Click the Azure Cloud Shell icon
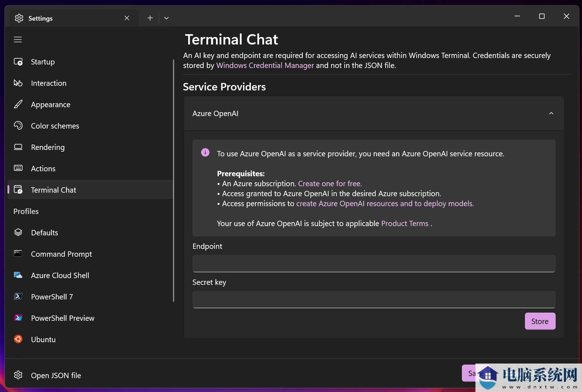The width and height of the screenshot is (582, 392). [x=18, y=275]
